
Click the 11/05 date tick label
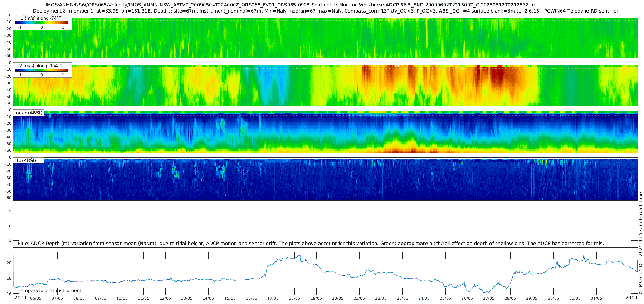[x=143, y=298]
